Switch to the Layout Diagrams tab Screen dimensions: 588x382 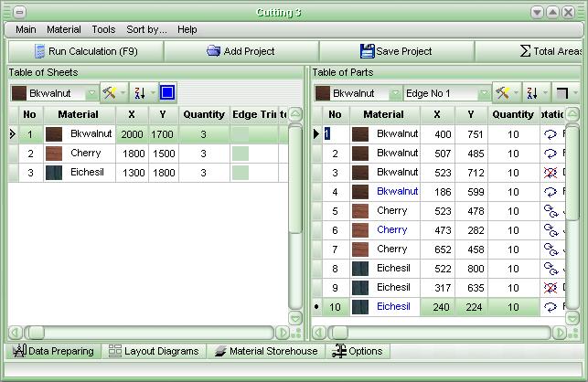click(154, 351)
